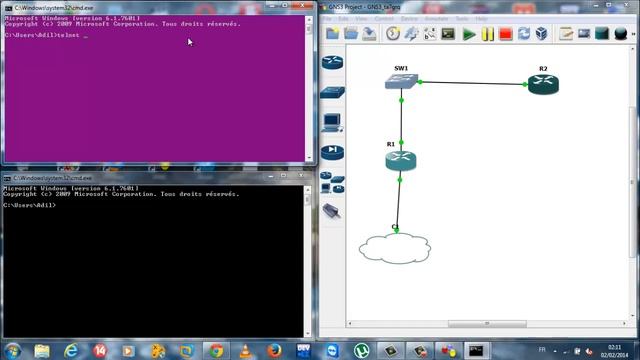Select the Draw ellipse tool

click(x=620, y=33)
